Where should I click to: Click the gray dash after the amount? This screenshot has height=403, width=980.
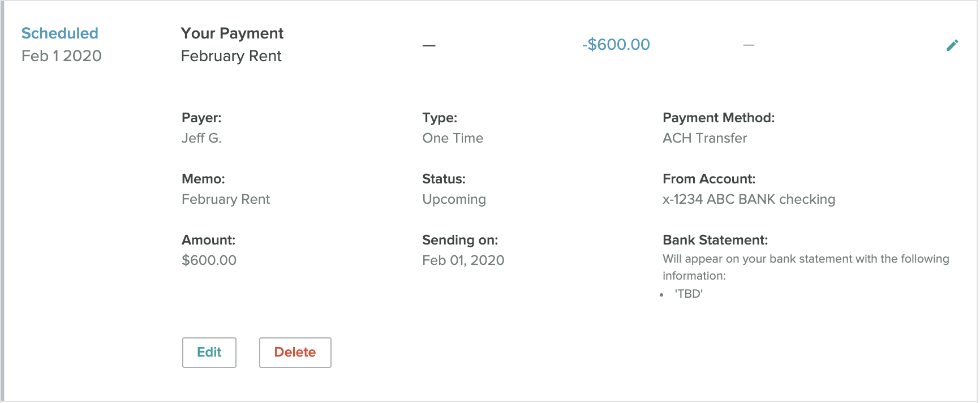click(x=749, y=45)
